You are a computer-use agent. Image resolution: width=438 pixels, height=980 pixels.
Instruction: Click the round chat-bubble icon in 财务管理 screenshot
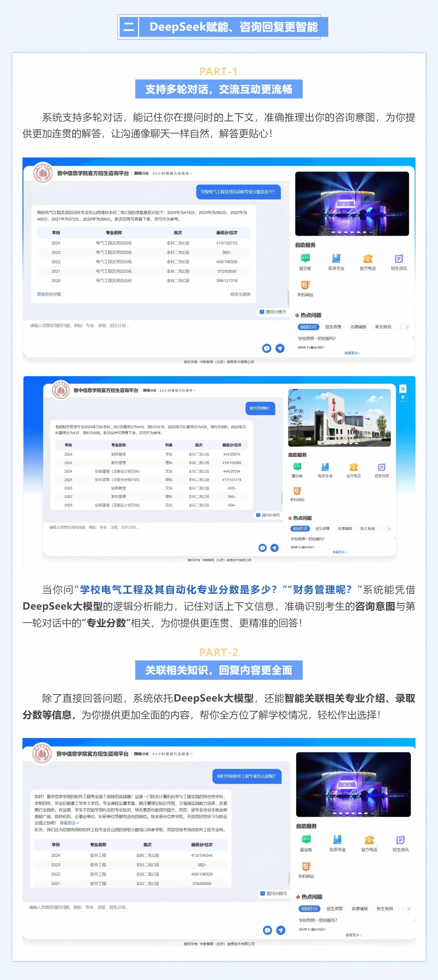click(x=262, y=548)
